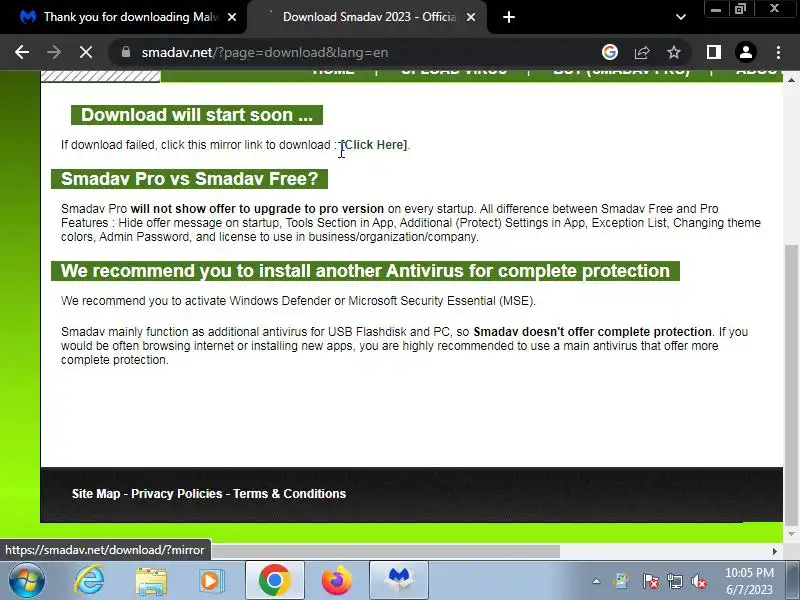Open a new tab with the plus button
800x600 pixels.
click(x=509, y=17)
